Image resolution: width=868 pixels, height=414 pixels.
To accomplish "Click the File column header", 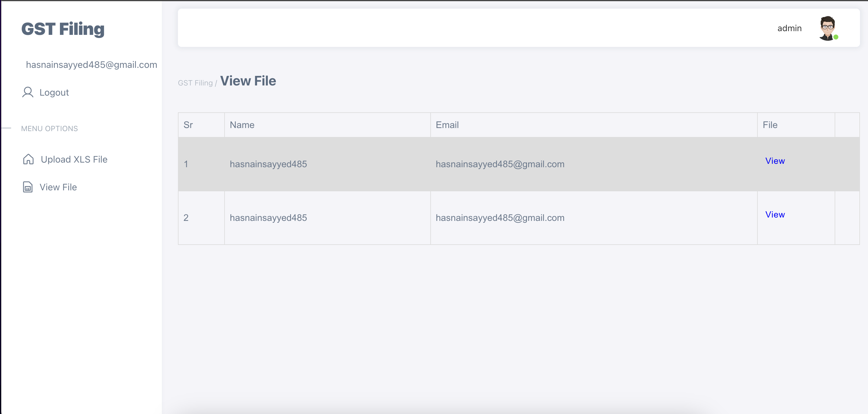I will [x=770, y=125].
